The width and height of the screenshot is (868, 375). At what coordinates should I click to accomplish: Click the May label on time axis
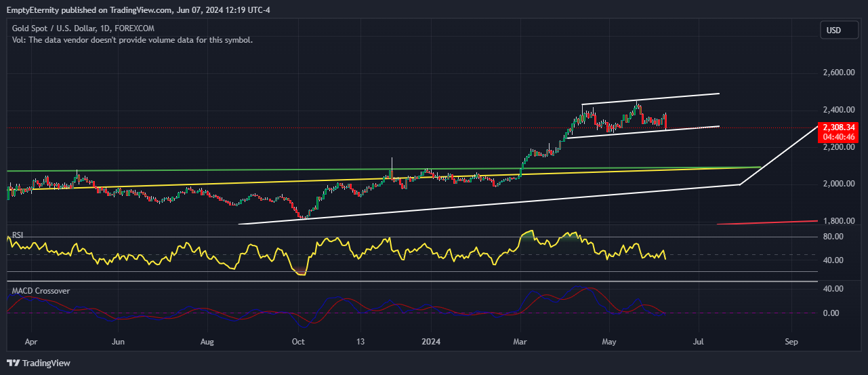click(610, 342)
